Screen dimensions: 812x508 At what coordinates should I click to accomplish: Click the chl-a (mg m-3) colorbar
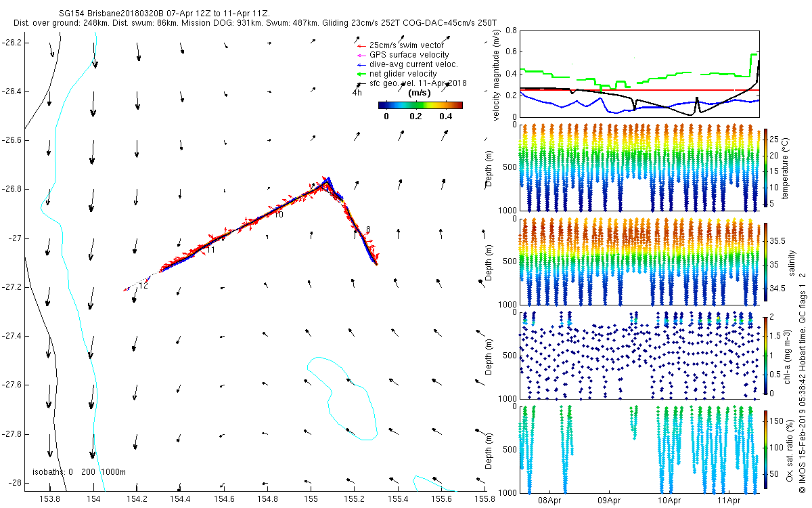pos(766,355)
